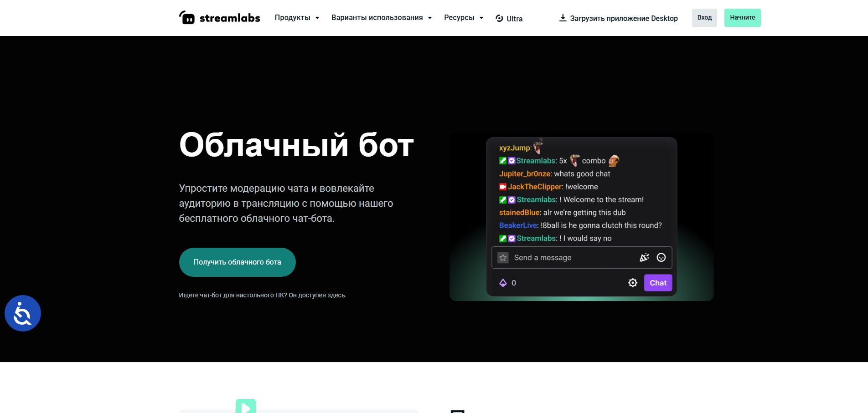This screenshot has height=413, width=868.
Task: Expand the Варианты использования dropdown
Action: point(382,18)
